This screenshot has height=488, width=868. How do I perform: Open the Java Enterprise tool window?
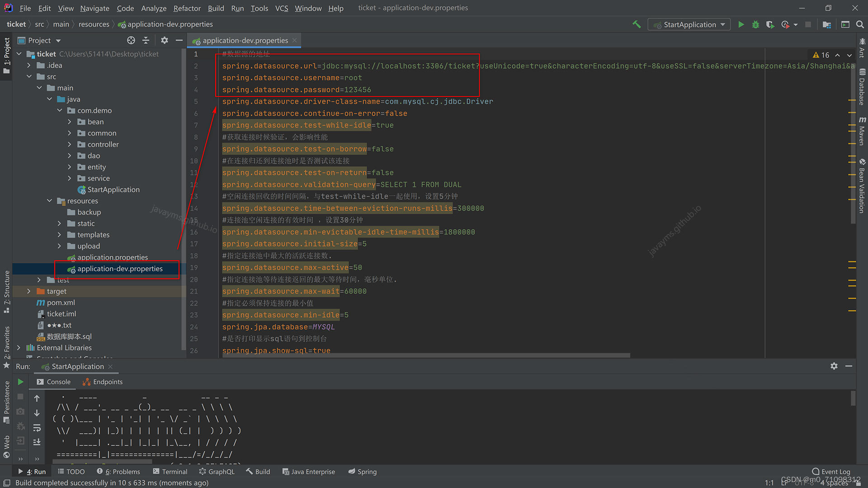[x=308, y=471]
